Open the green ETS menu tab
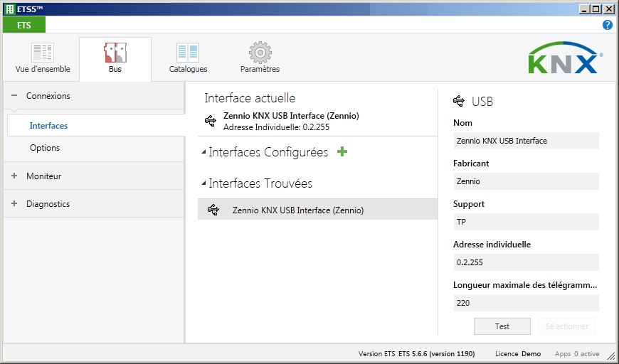Screen dimensions: 619x364 click(x=24, y=26)
